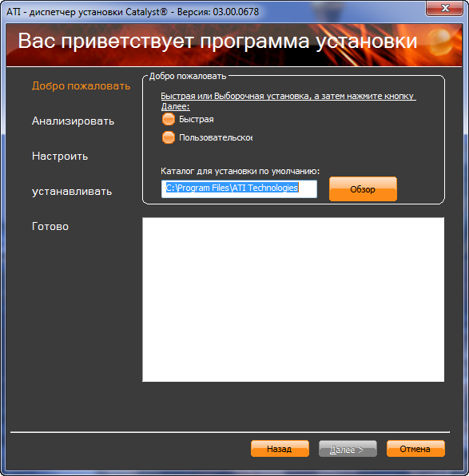Click the Обзор browse button
Screen dimensions: 469x476
[363, 189]
